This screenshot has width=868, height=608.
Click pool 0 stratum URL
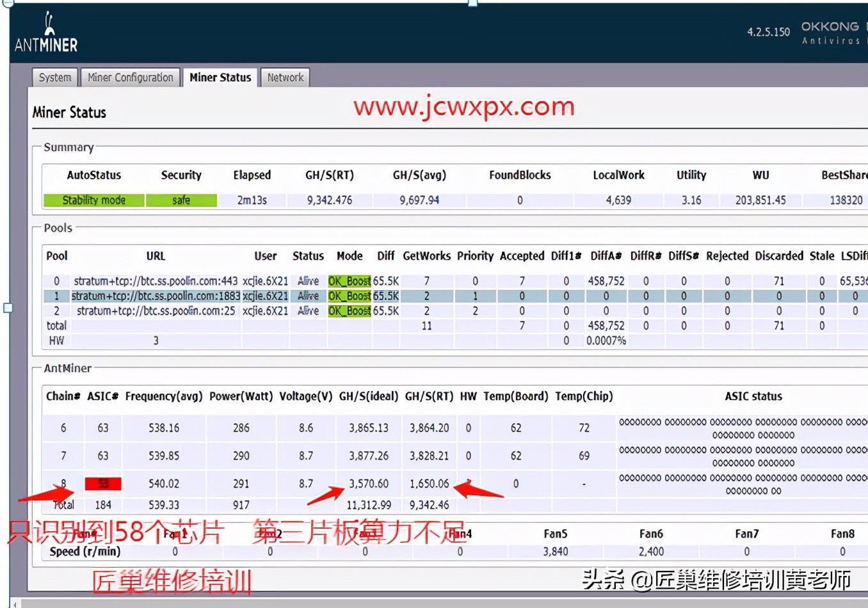point(156,281)
